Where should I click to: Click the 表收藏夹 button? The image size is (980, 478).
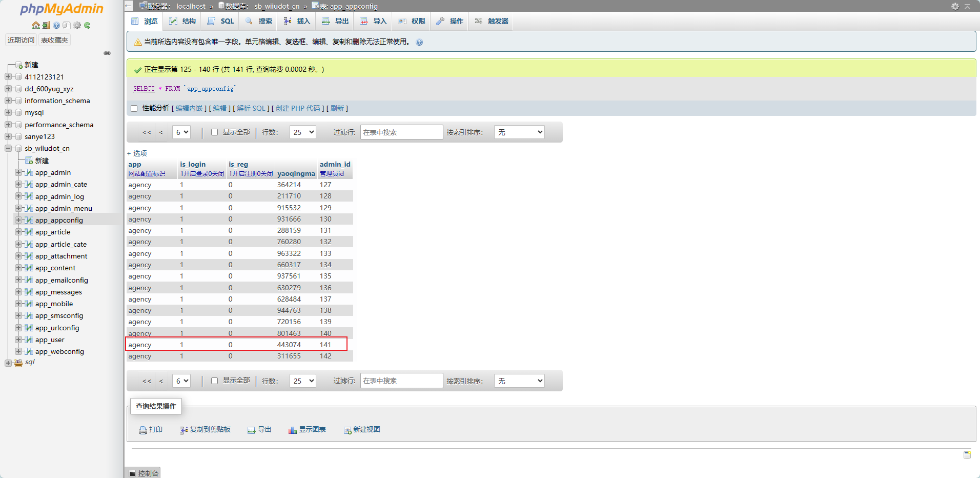tap(54, 40)
